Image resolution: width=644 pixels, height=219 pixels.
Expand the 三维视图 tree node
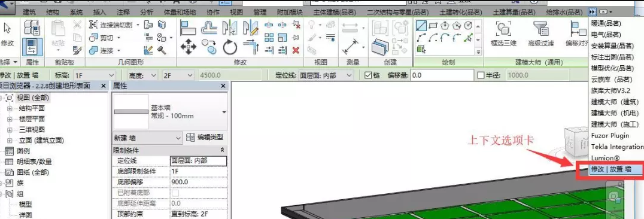[x=10, y=130]
